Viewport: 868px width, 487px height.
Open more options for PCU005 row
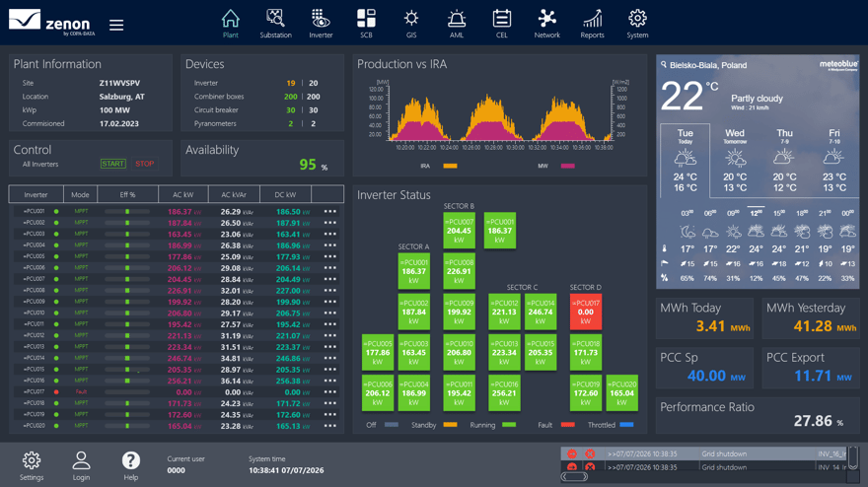click(x=329, y=256)
